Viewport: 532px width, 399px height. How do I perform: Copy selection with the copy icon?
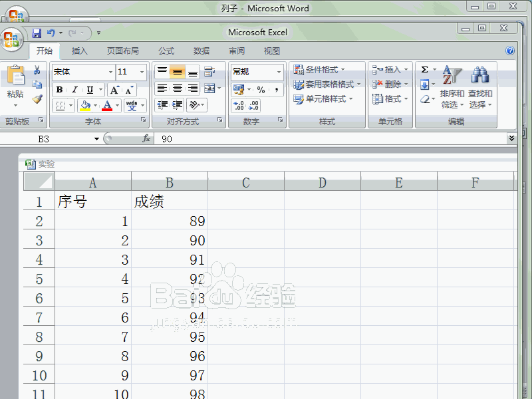(x=37, y=84)
